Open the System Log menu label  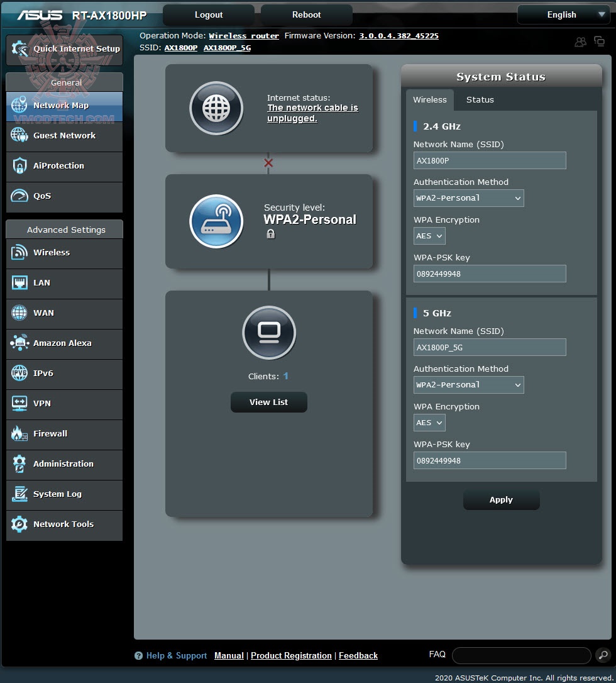[x=57, y=494]
